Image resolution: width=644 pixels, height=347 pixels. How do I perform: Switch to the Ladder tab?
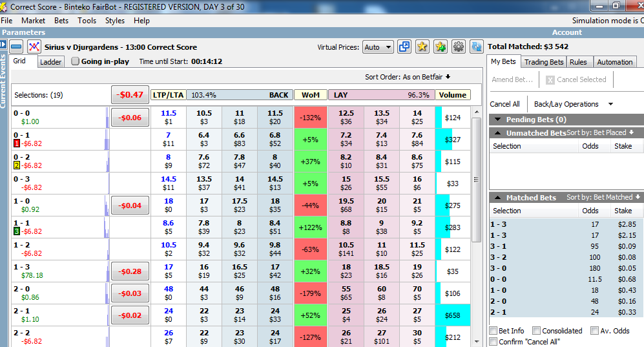coord(50,62)
